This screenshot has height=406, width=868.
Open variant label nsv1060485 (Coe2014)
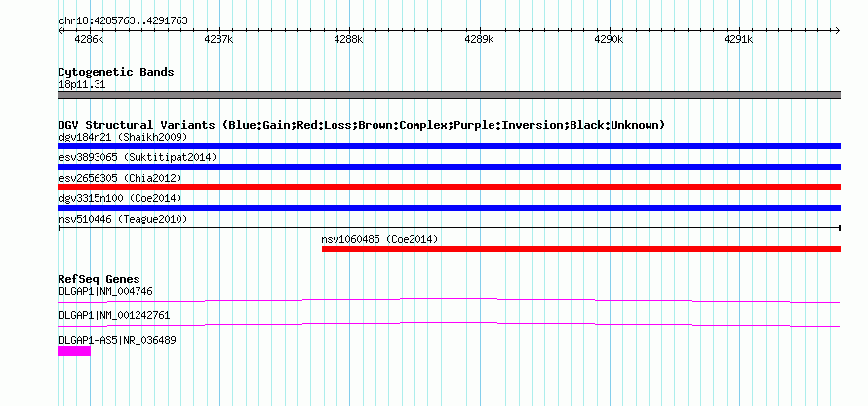379,239
